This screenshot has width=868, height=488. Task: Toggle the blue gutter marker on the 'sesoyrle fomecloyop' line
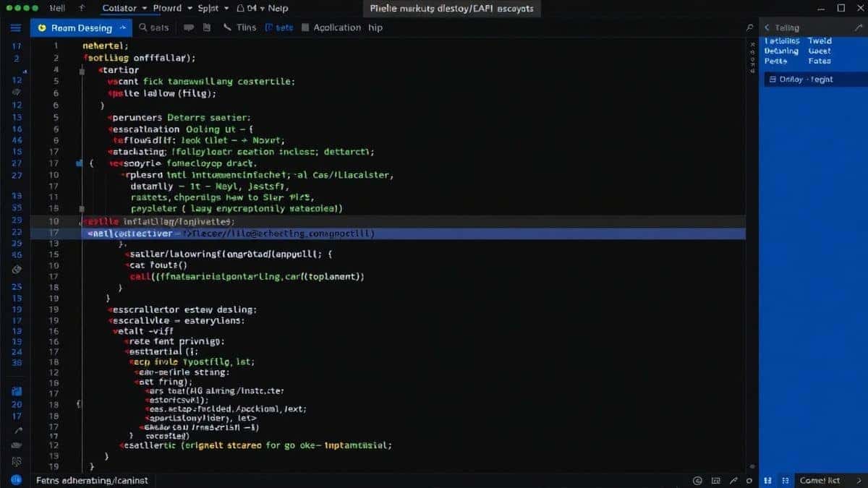[80, 164]
